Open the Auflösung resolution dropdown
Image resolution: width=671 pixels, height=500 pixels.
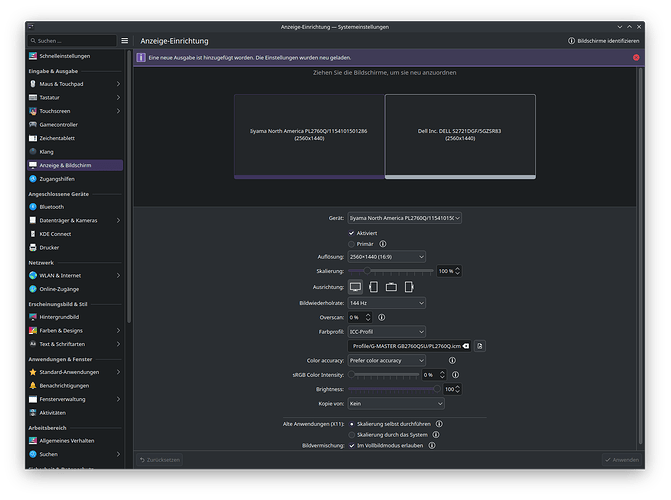click(386, 257)
